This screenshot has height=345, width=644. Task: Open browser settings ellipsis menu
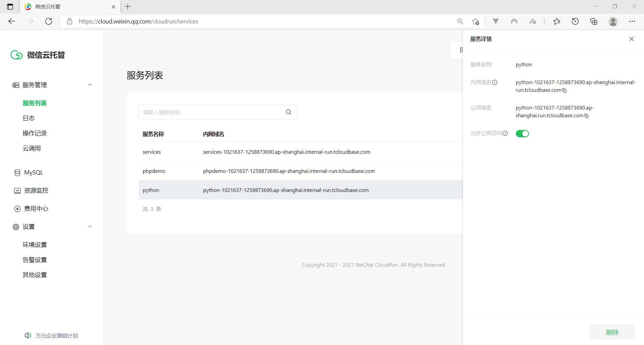(x=632, y=21)
